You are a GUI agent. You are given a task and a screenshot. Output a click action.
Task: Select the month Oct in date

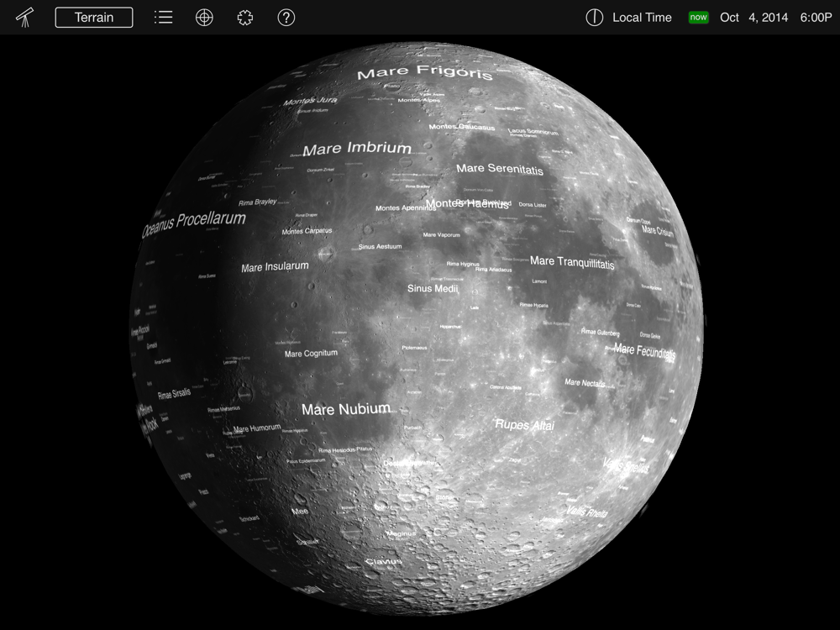tap(729, 17)
